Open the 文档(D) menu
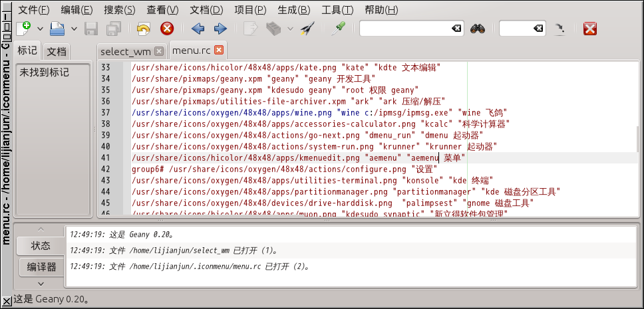The width and height of the screenshot is (644, 309). (207, 10)
